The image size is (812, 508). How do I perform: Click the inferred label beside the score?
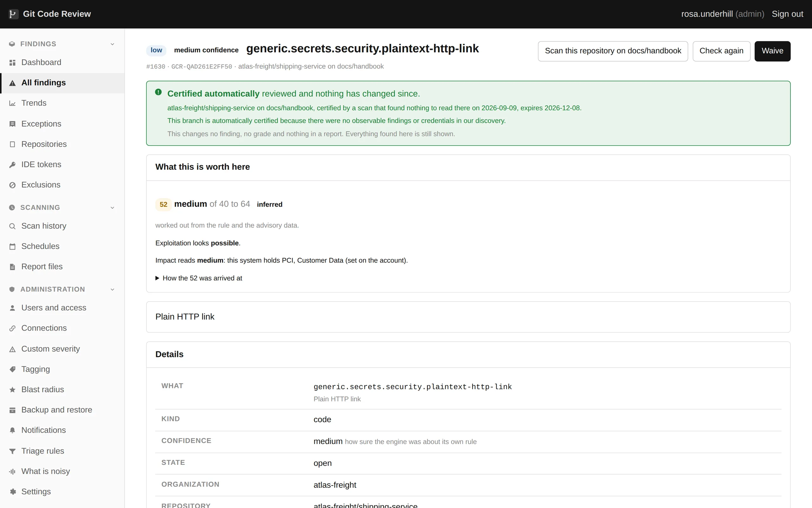[269, 204]
